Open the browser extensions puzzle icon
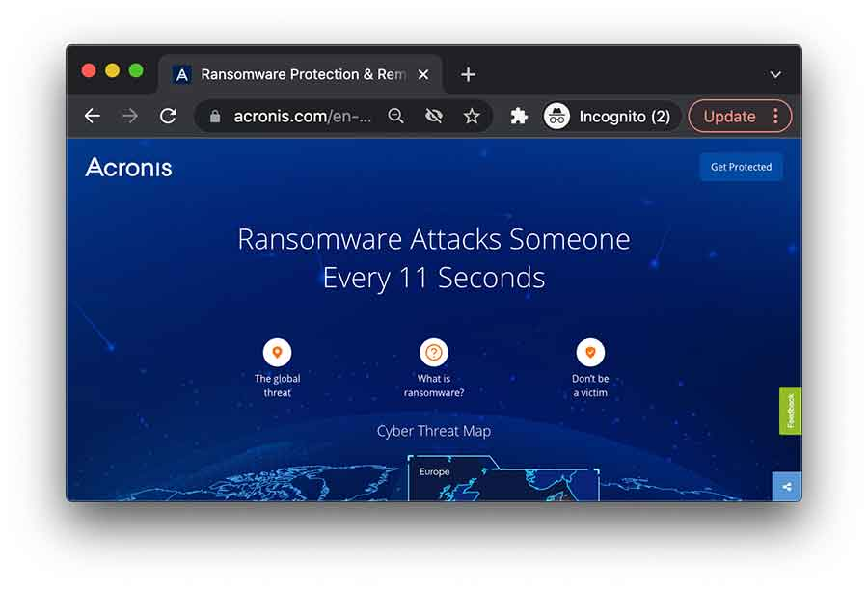Image resolution: width=868 pixels, height=589 pixels. 519,117
